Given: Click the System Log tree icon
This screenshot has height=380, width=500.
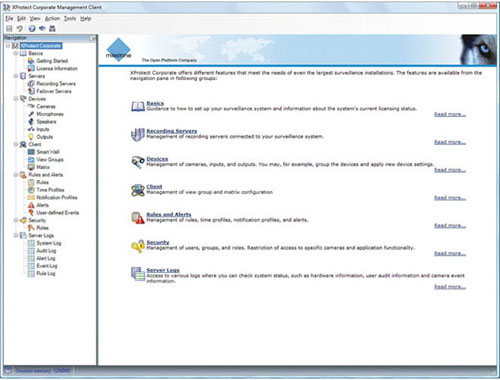Looking at the screenshot, I should [x=31, y=243].
